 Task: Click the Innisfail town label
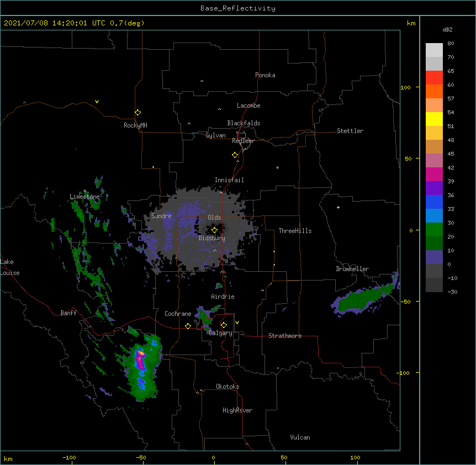coord(229,180)
